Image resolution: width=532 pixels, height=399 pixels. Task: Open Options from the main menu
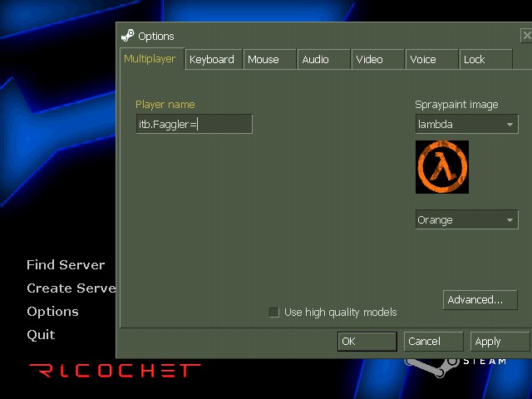click(52, 312)
